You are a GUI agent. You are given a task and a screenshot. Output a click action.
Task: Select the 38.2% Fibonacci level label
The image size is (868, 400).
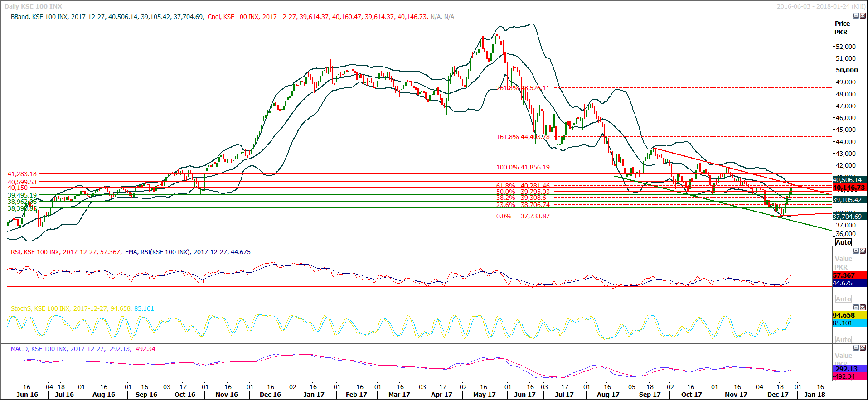(x=521, y=198)
